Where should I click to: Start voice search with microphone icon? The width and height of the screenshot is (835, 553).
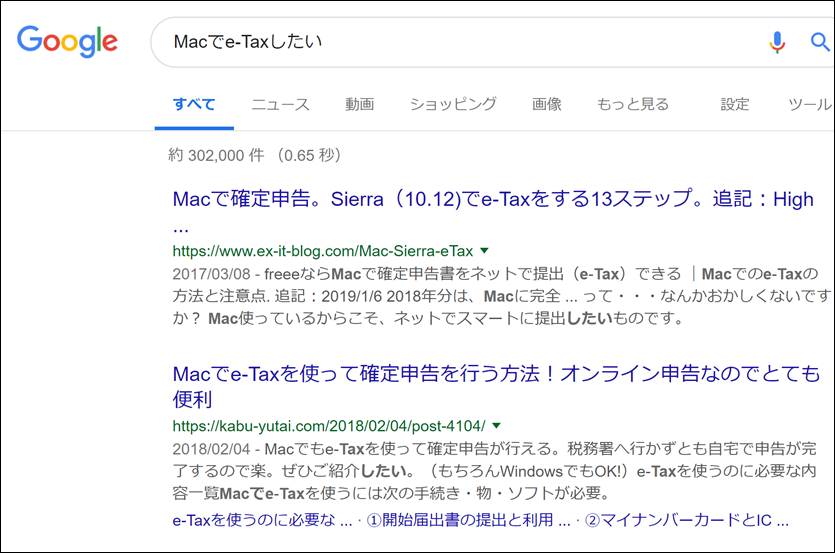click(x=777, y=42)
